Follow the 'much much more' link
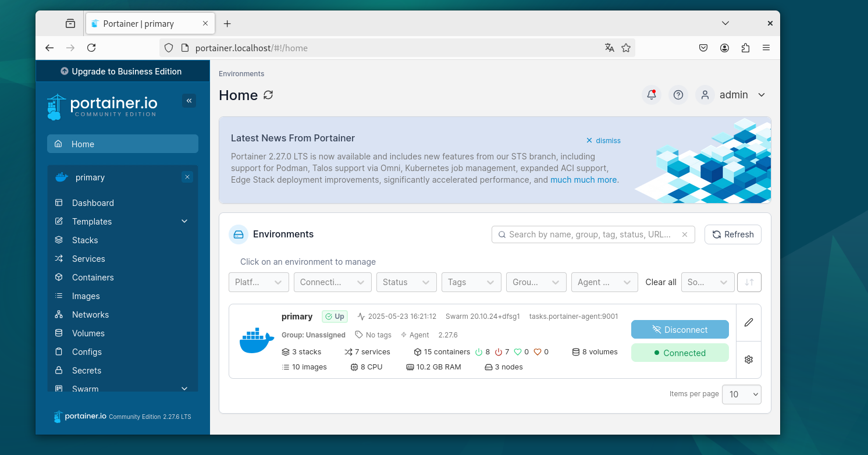This screenshot has width=868, height=455. coord(584,180)
